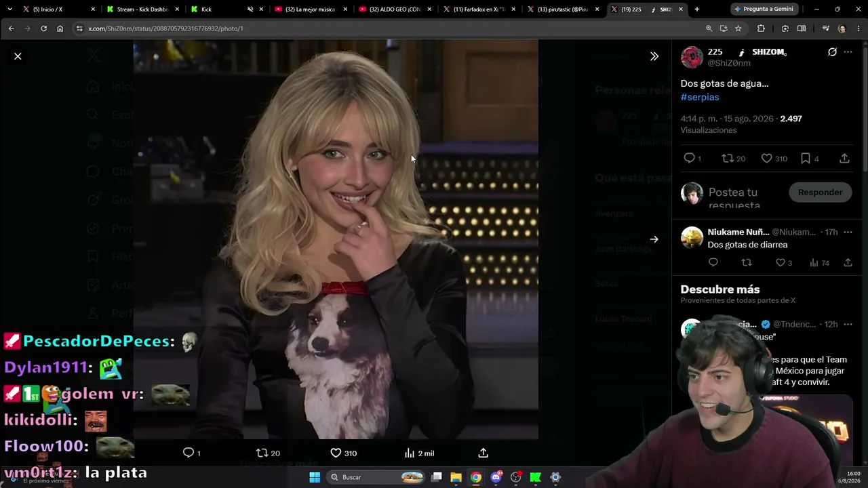Collapse the reply sidebar with the double-chevron icon
Viewport: 868px width, 488px height.
point(654,56)
